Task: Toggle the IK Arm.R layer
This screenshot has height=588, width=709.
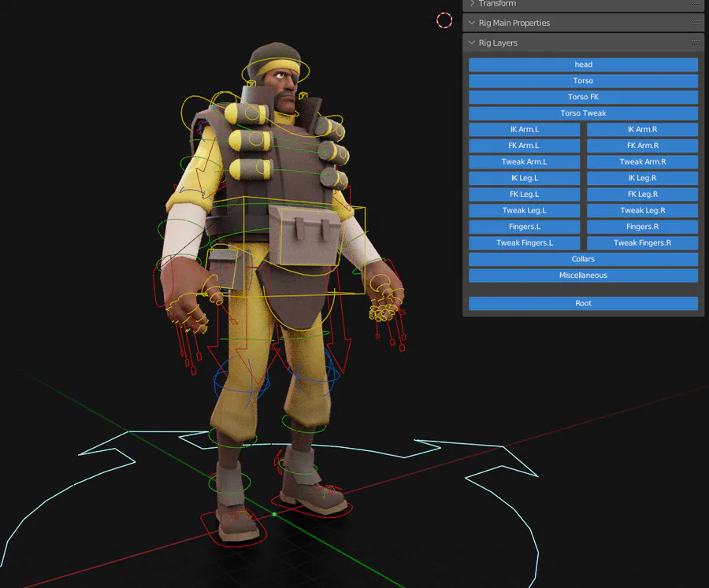Action: (643, 130)
